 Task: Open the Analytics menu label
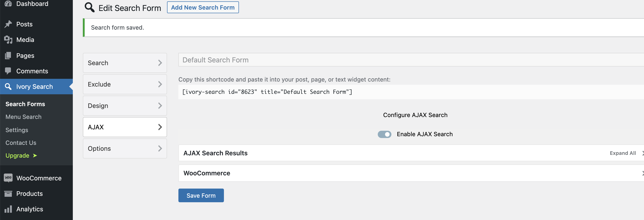(x=30, y=209)
